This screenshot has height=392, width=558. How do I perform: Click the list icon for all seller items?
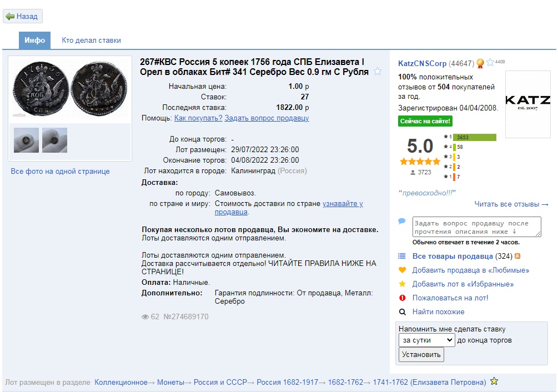click(x=403, y=257)
